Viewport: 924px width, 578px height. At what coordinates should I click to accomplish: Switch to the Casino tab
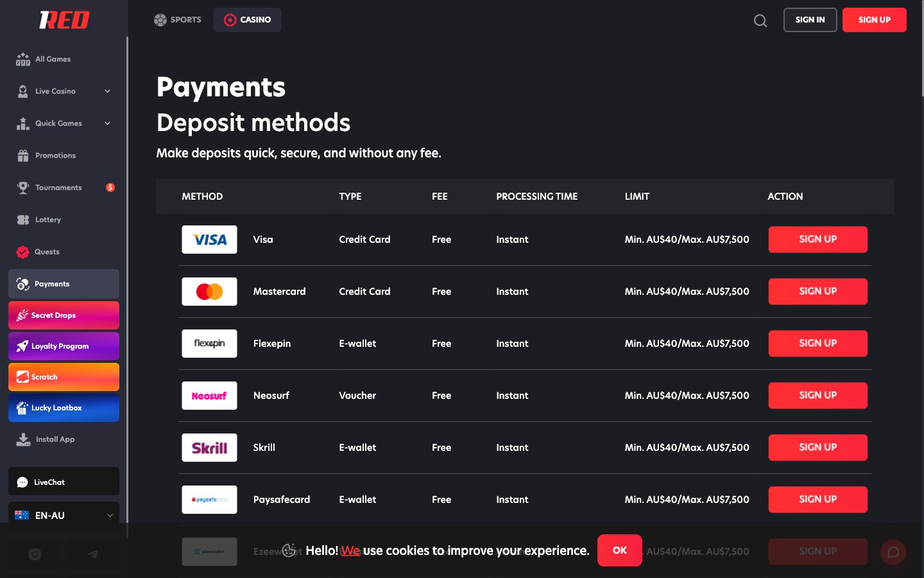point(247,20)
